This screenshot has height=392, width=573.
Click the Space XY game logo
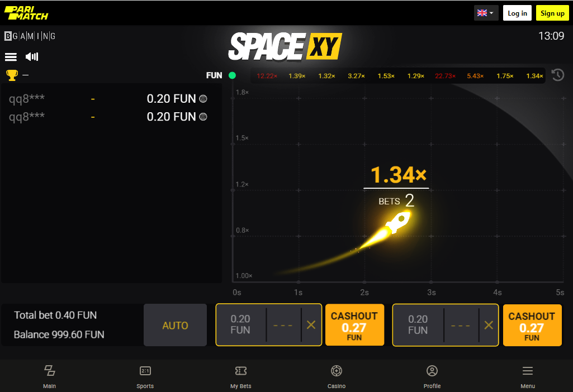click(285, 46)
